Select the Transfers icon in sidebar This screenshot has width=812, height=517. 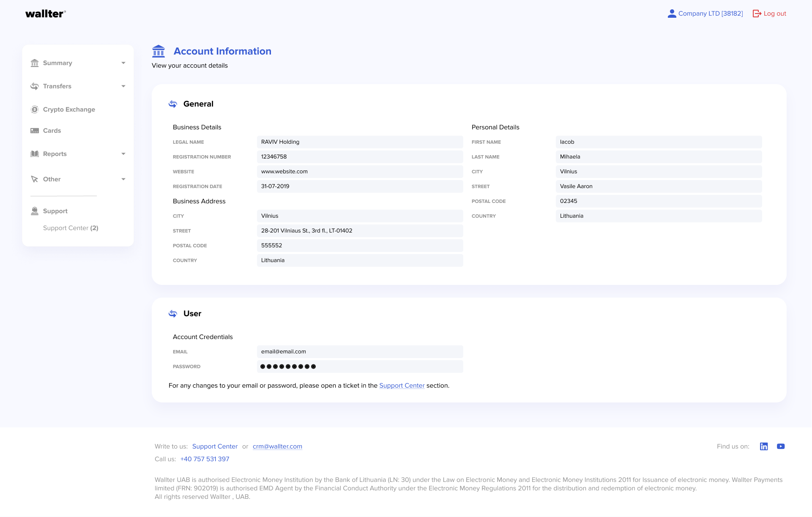click(35, 86)
